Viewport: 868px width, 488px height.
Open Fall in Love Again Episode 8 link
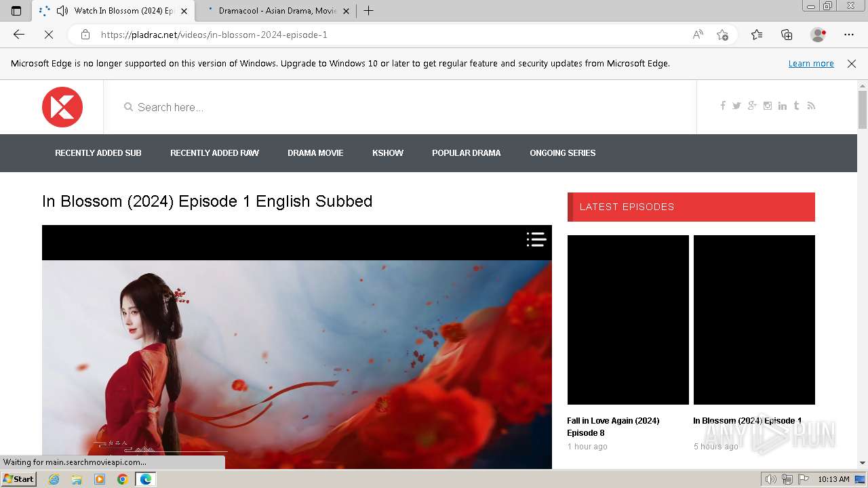(613, 427)
